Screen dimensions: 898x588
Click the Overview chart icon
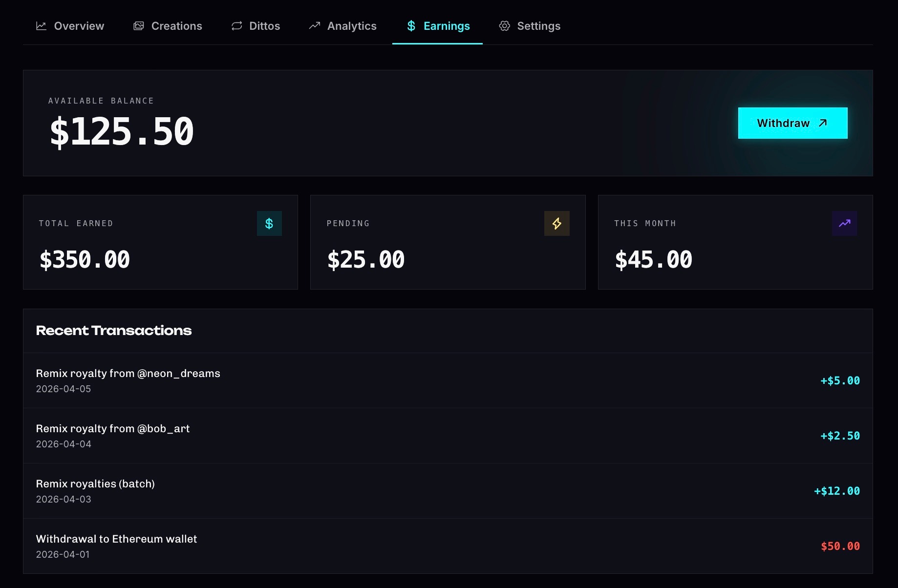coord(42,26)
